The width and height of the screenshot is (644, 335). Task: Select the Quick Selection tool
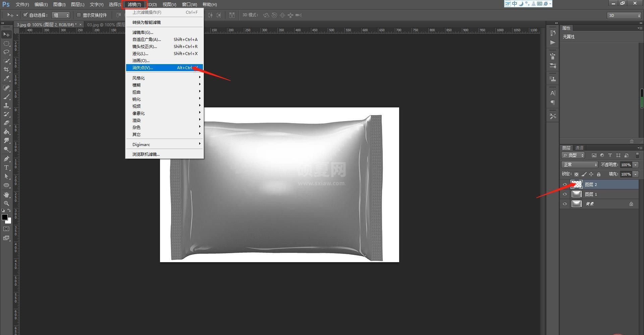(6, 61)
